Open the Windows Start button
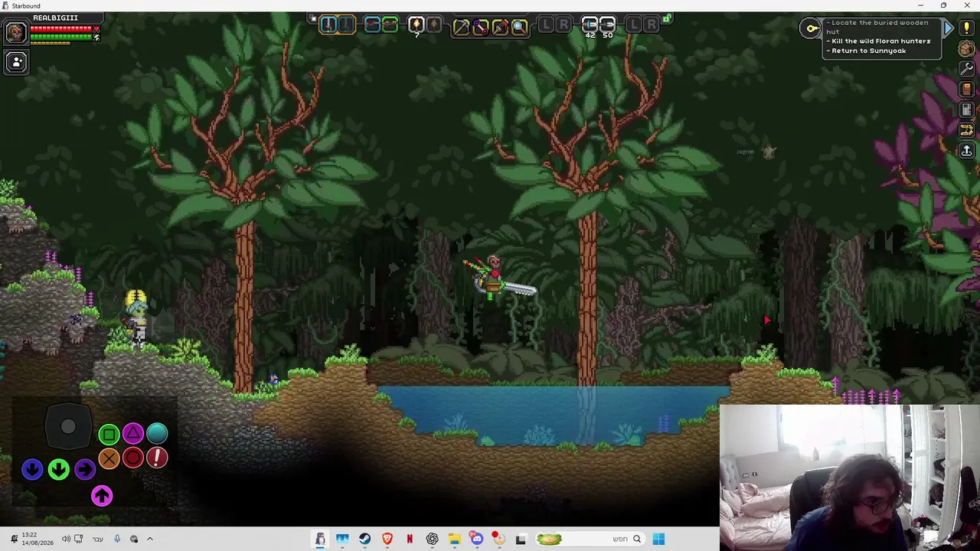 pyautogui.click(x=658, y=539)
